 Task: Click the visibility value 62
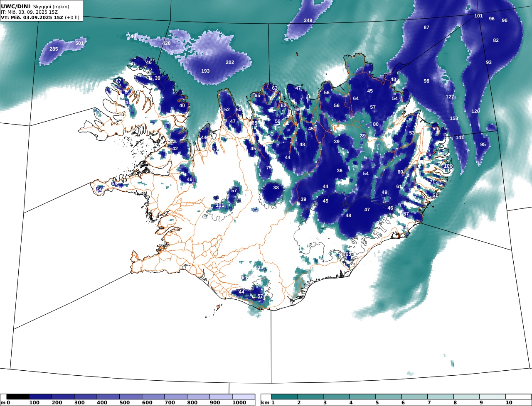[x=283, y=105]
